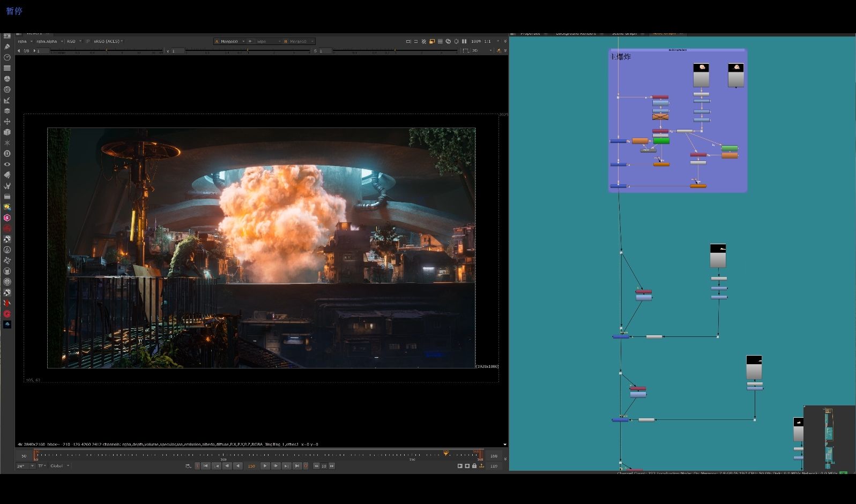856x504 pixels.
Task: Open the Views nodes eye icon
Action: tap(7, 164)
